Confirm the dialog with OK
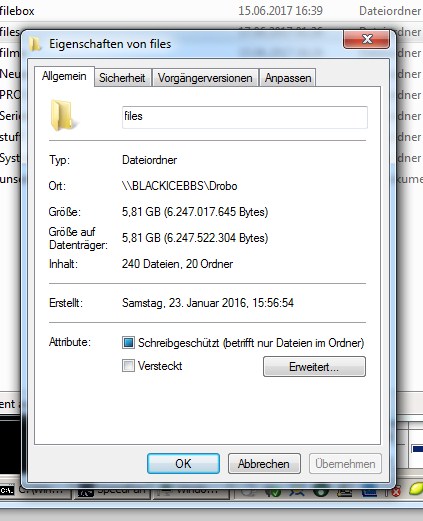The image size is (423, 521). point(183,463)
